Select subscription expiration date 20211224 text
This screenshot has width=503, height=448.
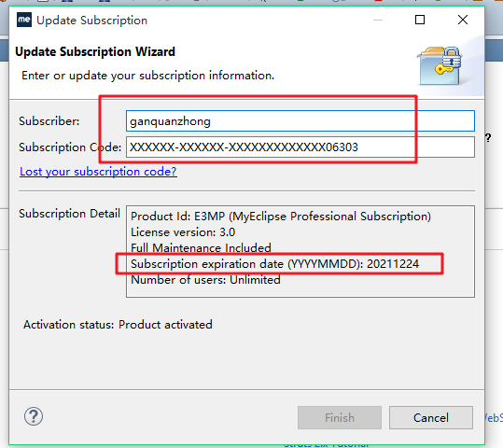[275, 264]
